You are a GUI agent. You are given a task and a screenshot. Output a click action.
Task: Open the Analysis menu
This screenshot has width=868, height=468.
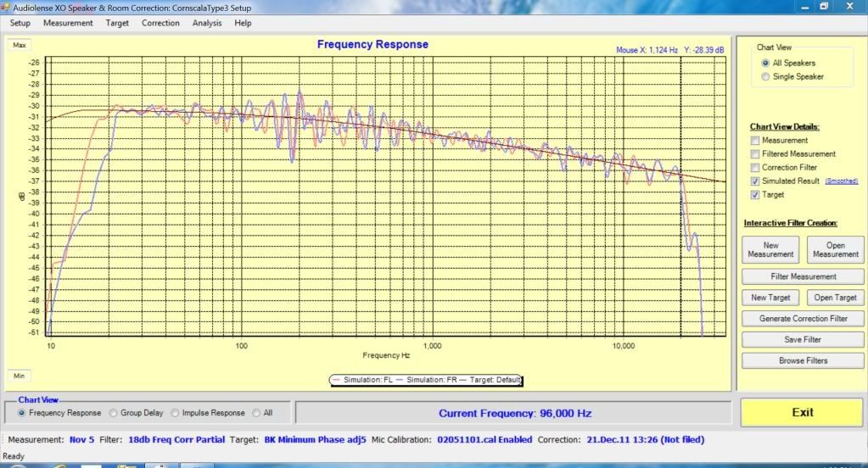point(207,23)
